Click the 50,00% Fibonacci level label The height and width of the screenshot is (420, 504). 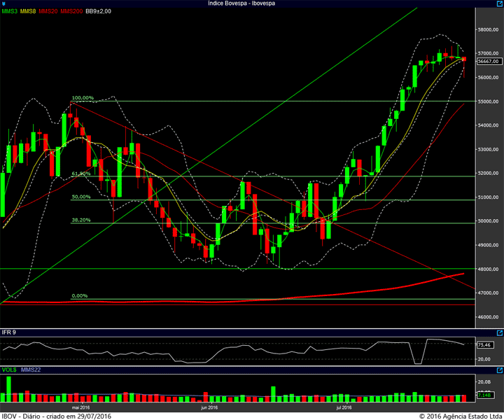81,197
